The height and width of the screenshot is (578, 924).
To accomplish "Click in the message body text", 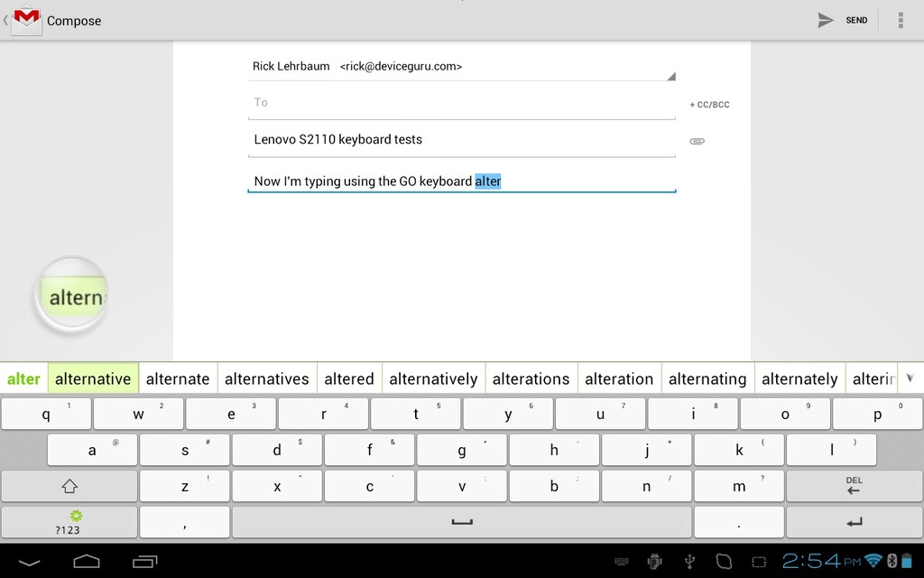I will (x=461, y=181).
